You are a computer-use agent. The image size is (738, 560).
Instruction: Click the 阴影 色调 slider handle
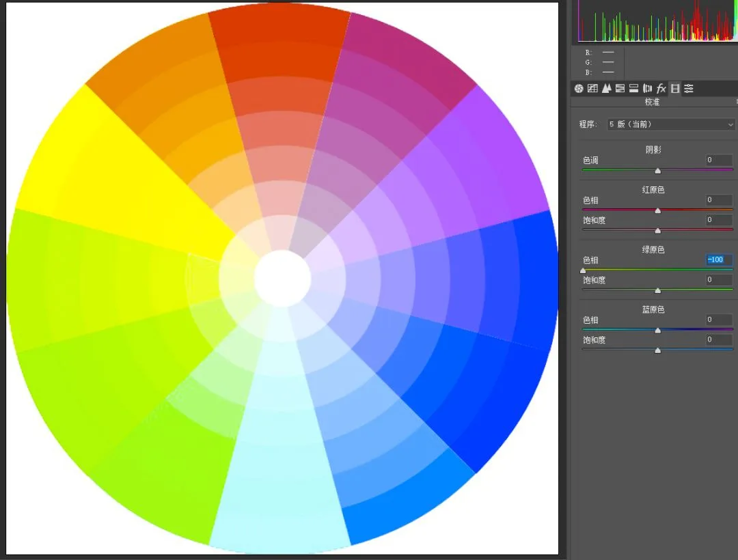coord(658,171)
